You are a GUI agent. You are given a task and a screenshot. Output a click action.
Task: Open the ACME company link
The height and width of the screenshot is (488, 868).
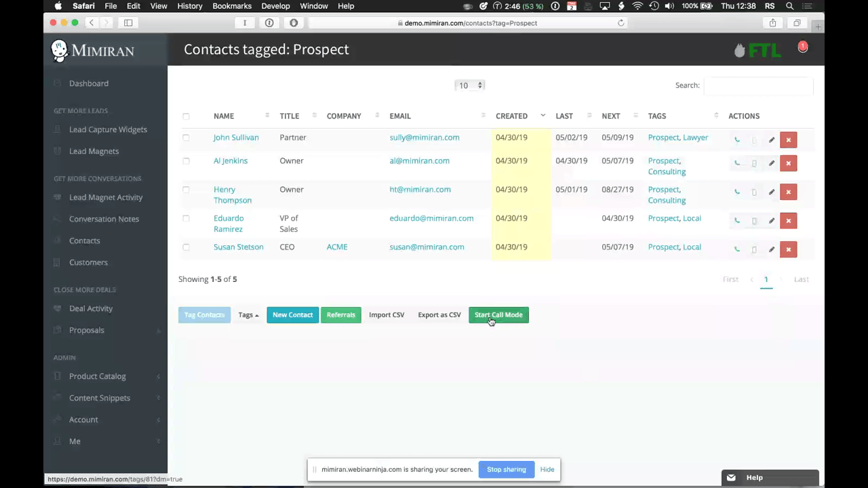pos(337,247)
